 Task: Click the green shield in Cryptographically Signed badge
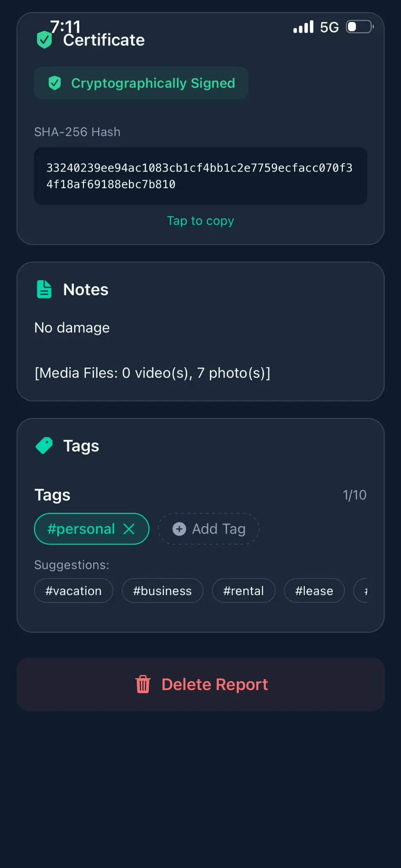click(55, 83)
